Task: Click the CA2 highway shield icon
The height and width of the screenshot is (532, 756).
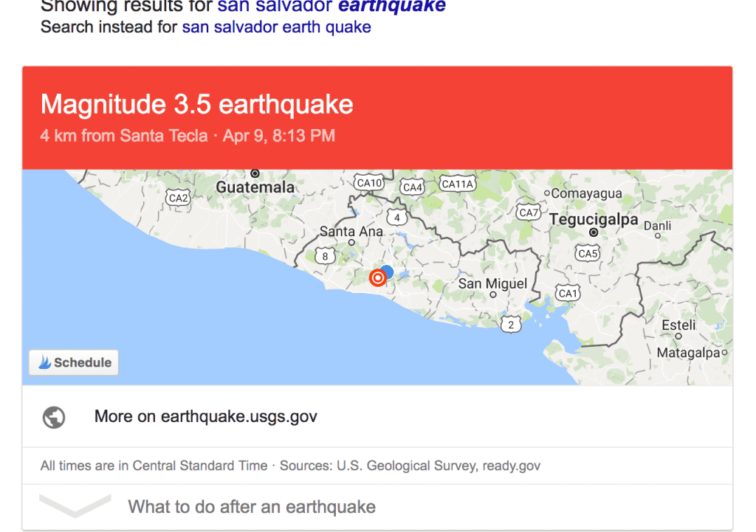Action: click(178, 198)
